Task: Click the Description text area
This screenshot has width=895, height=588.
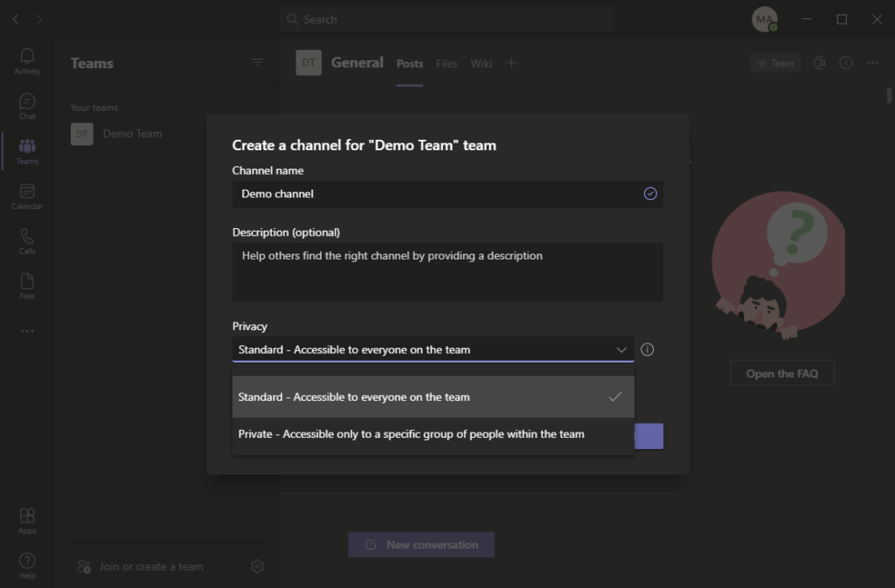Action: [x=447, y=272]
